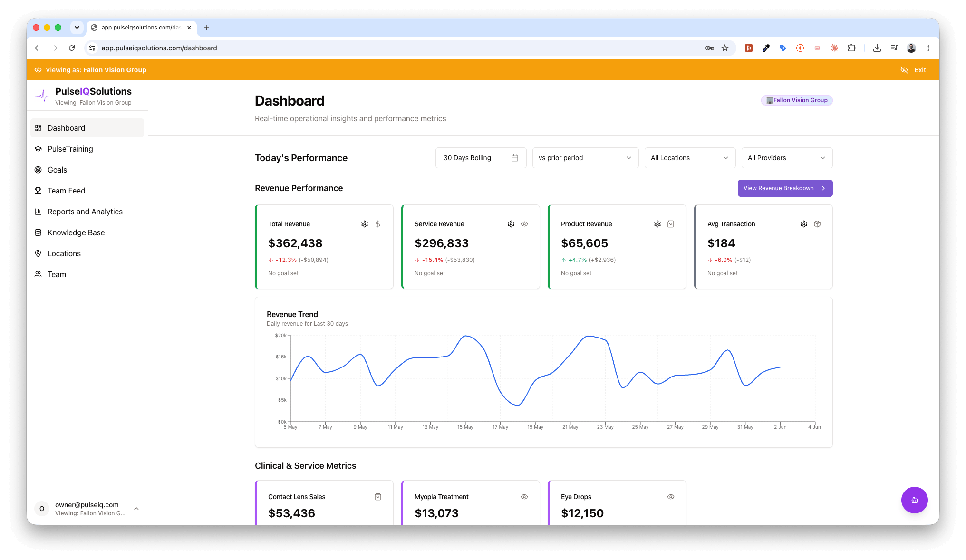Click Myopia Treatment value $13,073
The height and width of the screenshot is (560, 966).
click(x=436, y=513)
